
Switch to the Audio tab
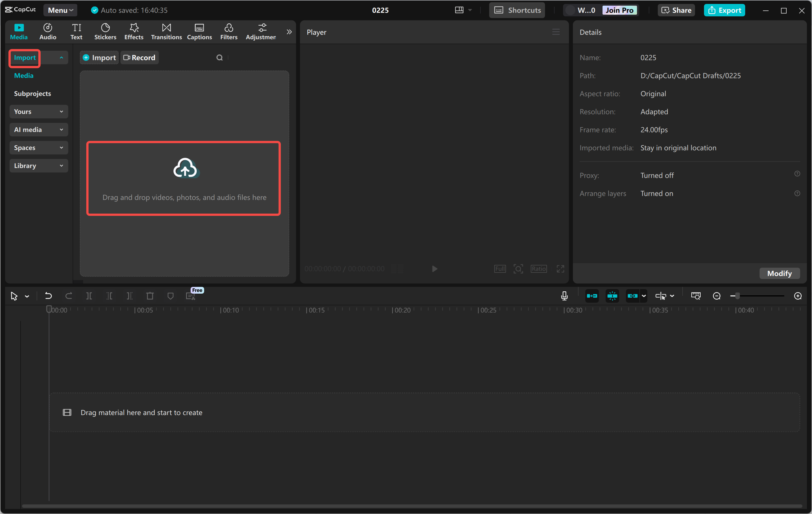[48, 31]
